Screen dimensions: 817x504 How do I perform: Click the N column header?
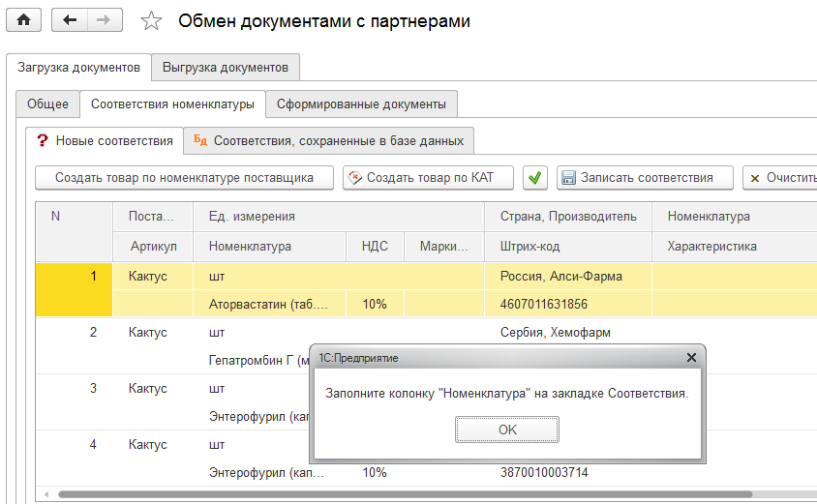74,231
